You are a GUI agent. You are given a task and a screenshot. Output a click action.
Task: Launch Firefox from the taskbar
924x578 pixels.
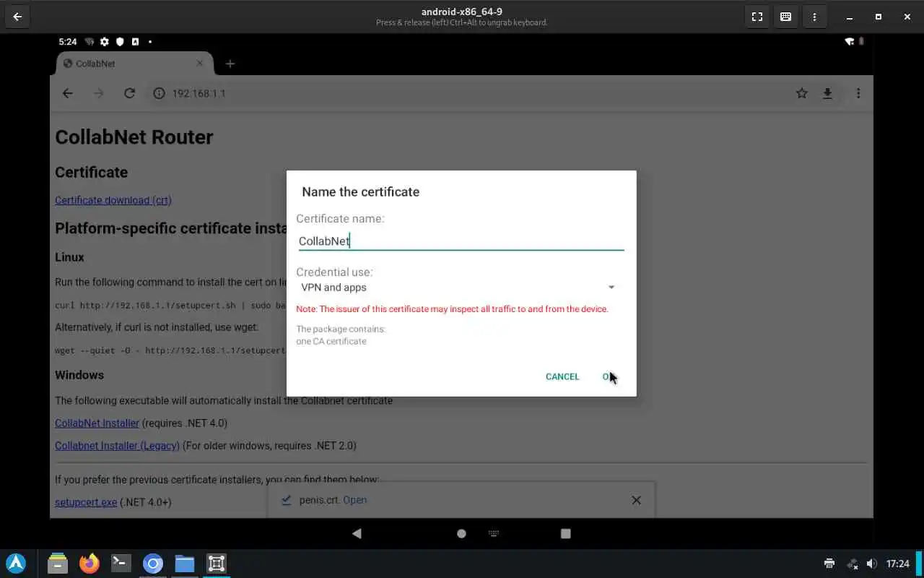point(90,564)
